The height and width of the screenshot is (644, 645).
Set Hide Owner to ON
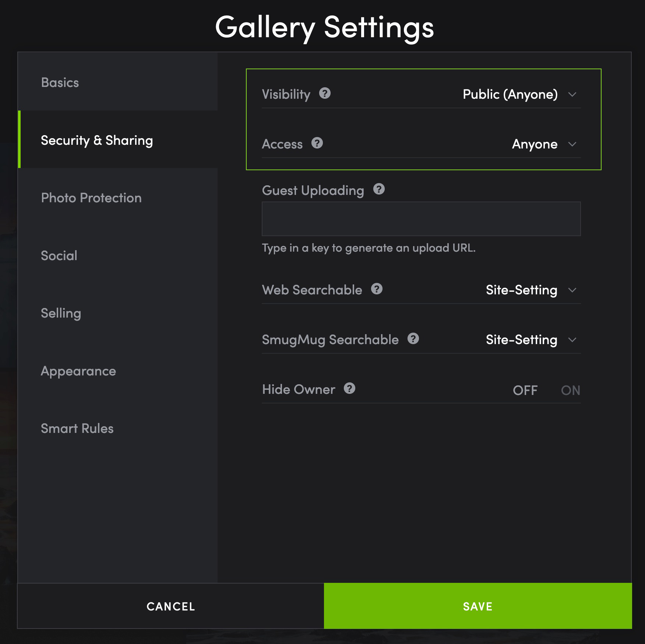(570, 390)
